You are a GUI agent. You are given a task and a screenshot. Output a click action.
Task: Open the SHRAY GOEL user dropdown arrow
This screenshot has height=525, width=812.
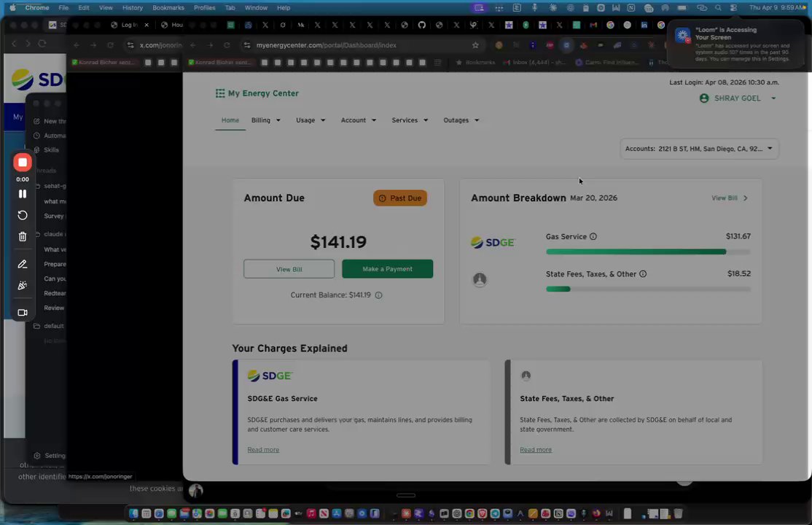[773, 98]
